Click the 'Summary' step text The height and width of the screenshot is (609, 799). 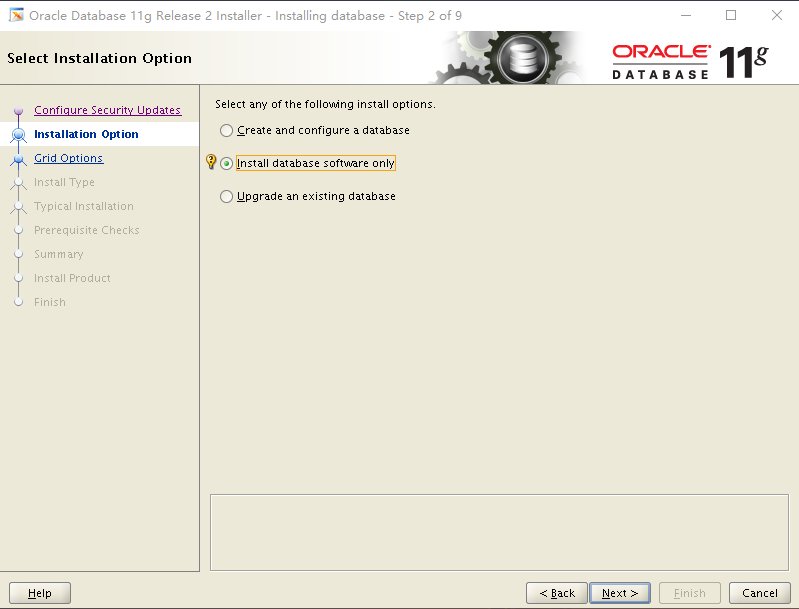[x=59, y=254]
